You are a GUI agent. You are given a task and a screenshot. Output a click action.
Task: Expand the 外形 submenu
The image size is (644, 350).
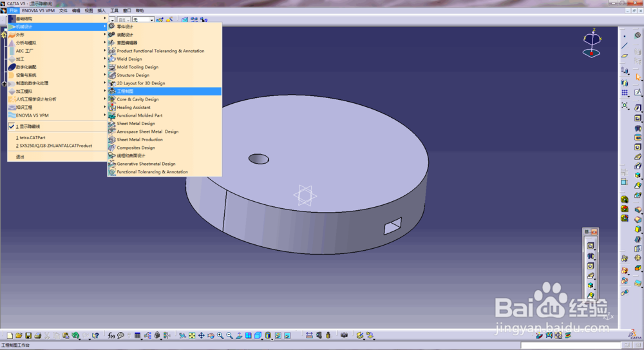[57, 35]
